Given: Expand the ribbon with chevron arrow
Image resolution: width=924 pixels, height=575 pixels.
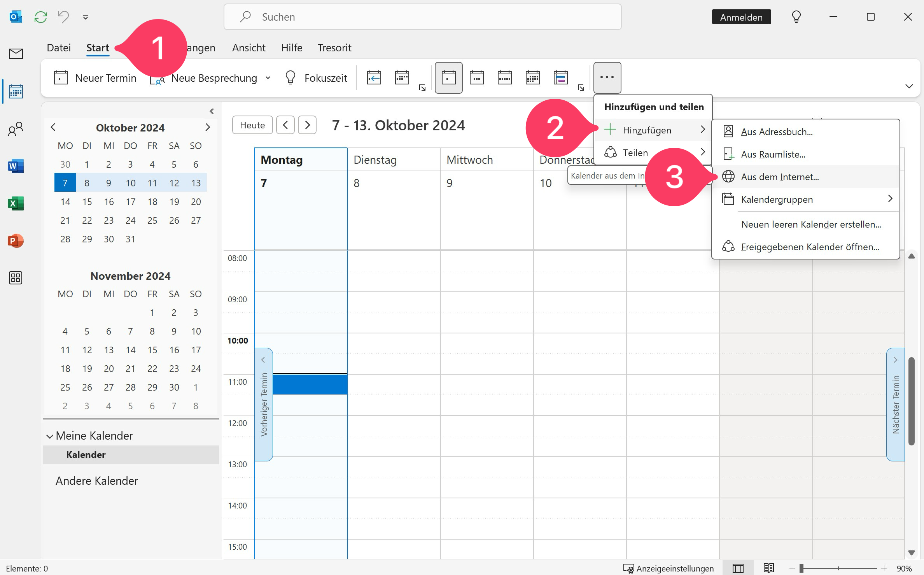Looking at the screenshot, I should (x=909, y=86).
